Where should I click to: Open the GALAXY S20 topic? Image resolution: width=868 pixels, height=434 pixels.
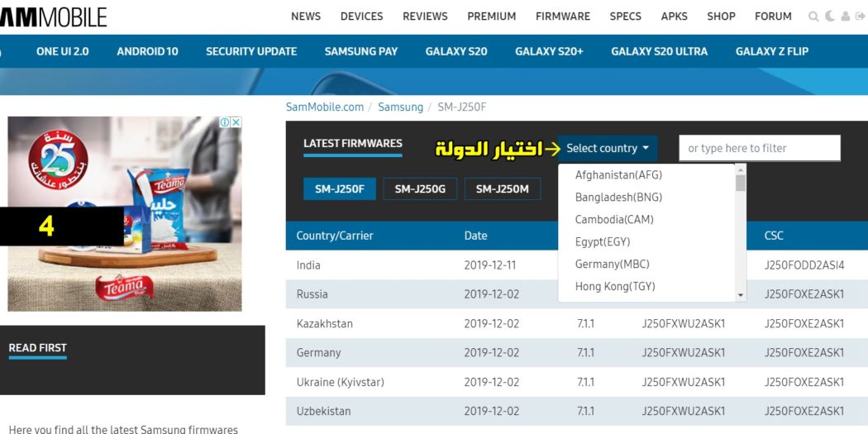tap(456, 51)
